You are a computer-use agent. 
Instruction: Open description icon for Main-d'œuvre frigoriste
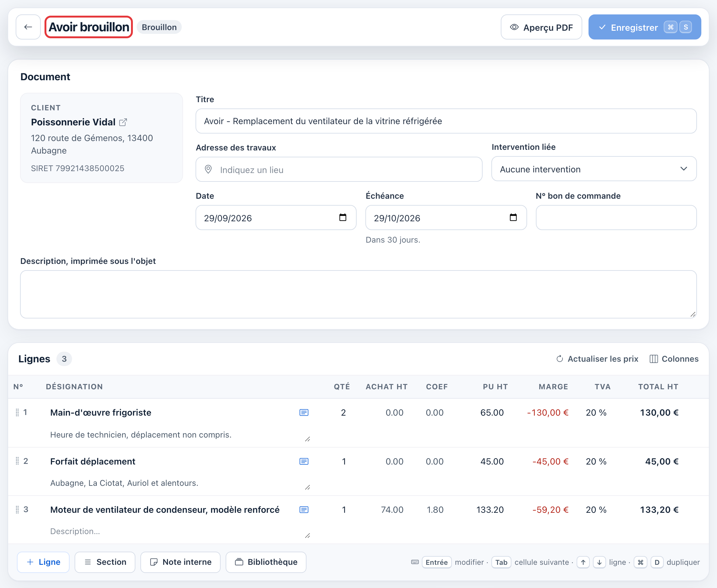[304, 412]
